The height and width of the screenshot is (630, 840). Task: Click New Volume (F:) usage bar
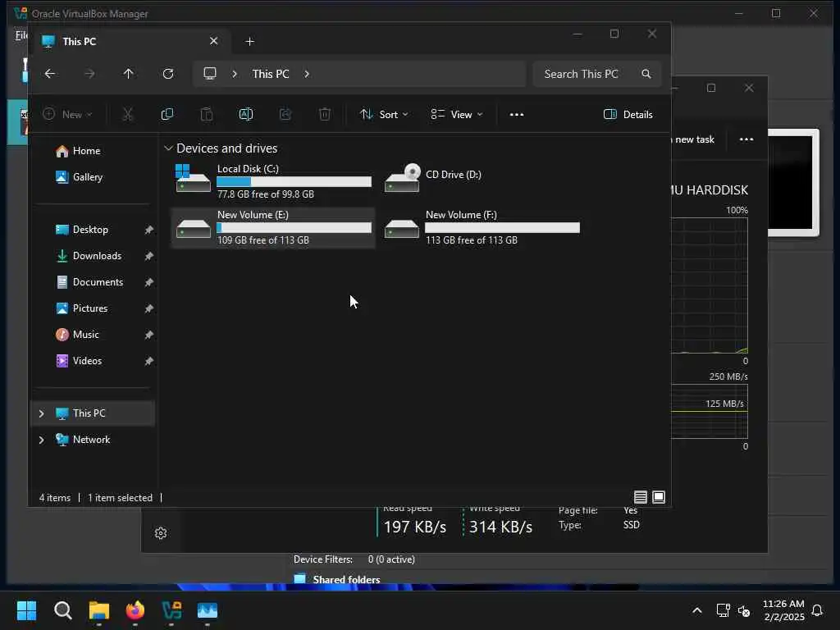[503, 228]
